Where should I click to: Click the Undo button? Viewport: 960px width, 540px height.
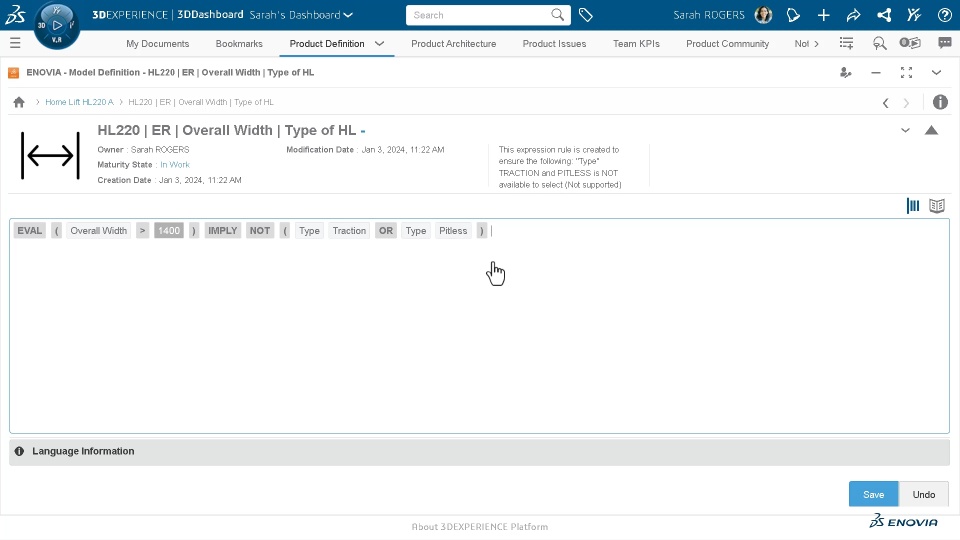pyautogui.click(x=923, y=494)
